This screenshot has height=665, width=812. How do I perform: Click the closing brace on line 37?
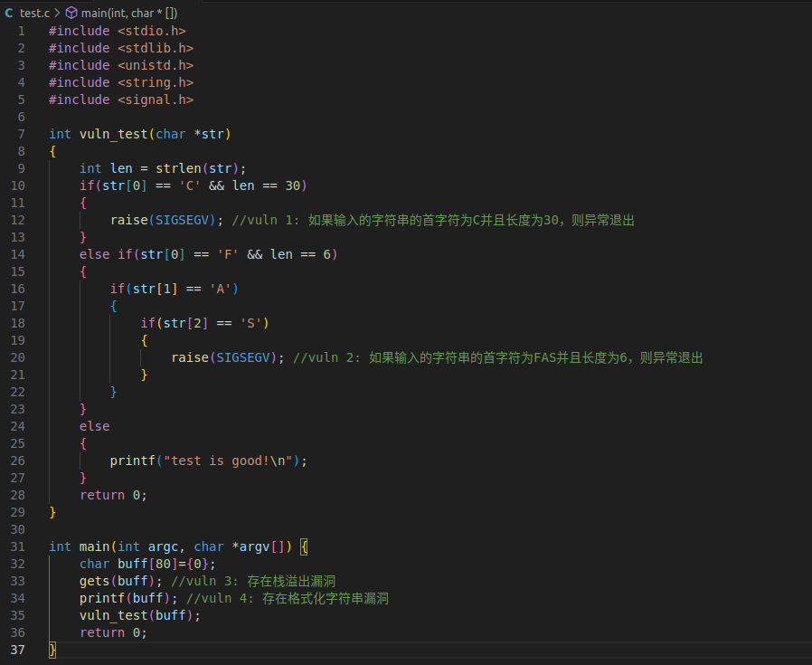(52, 650)
